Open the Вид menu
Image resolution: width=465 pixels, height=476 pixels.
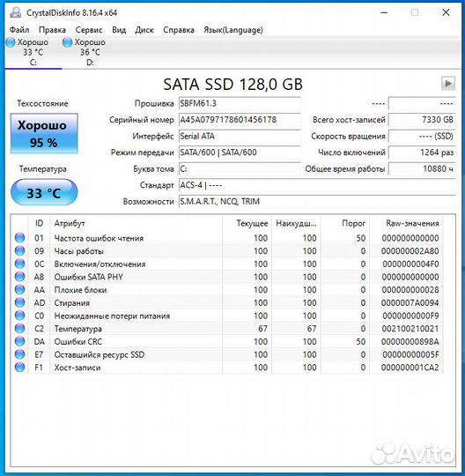pyautogui.click(x=119, y=30)
